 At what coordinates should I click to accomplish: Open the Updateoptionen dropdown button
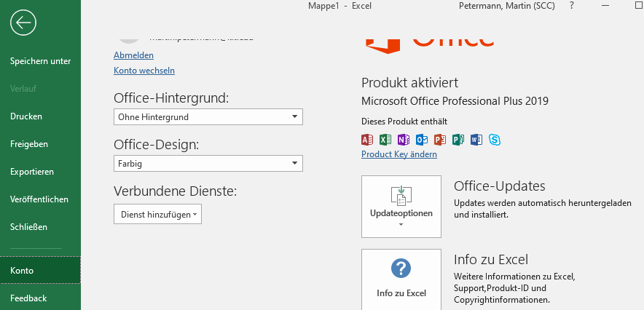point(401,207)
